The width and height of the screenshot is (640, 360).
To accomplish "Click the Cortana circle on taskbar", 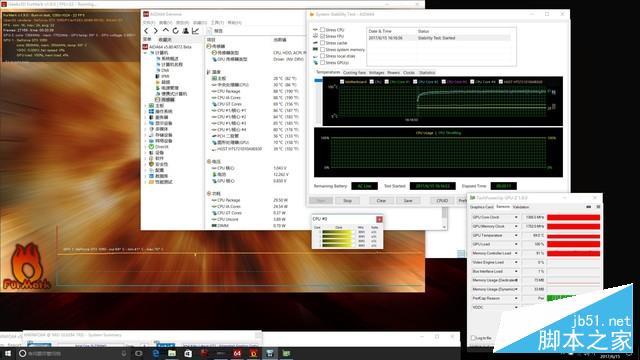I will point(22,353).
